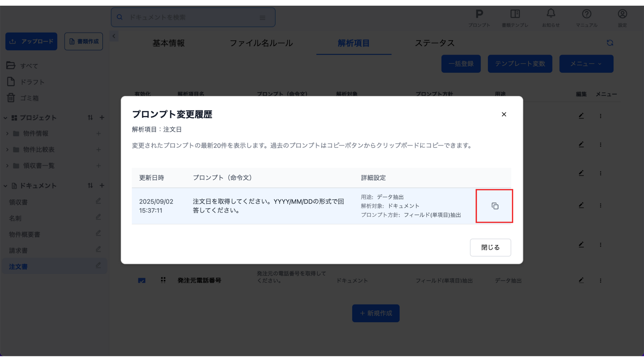This screenshot has width=644, height=362.
Task: Collapse the left sidebar panel
Action: point(114,36)
